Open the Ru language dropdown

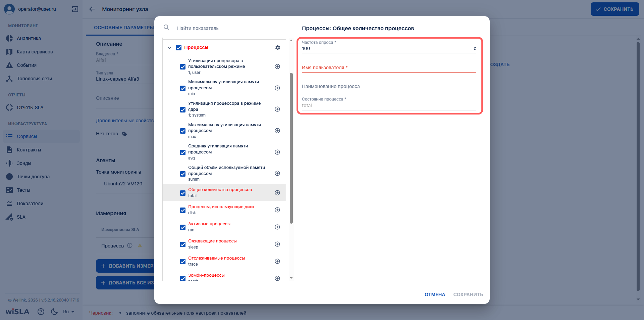(x=69, y=312)
